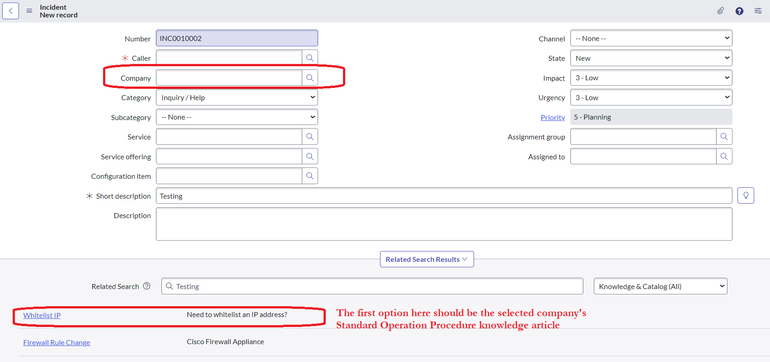Open the Channel dropdown
The width and height of the screenshot is (770, 362).
click(x=651, y=38)
